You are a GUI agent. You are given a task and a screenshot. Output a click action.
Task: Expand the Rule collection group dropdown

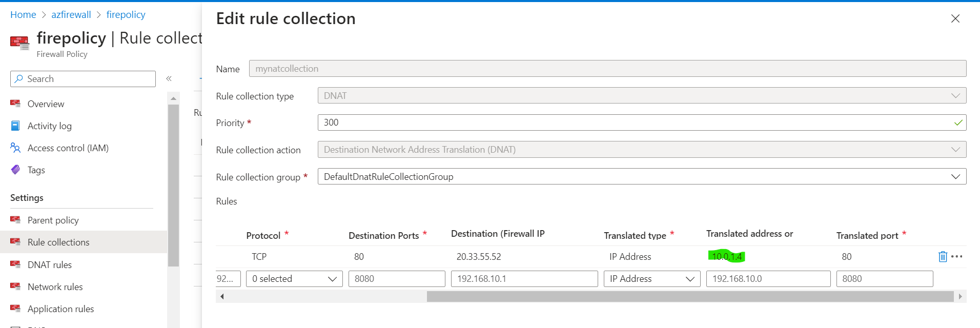click(955, 177)
